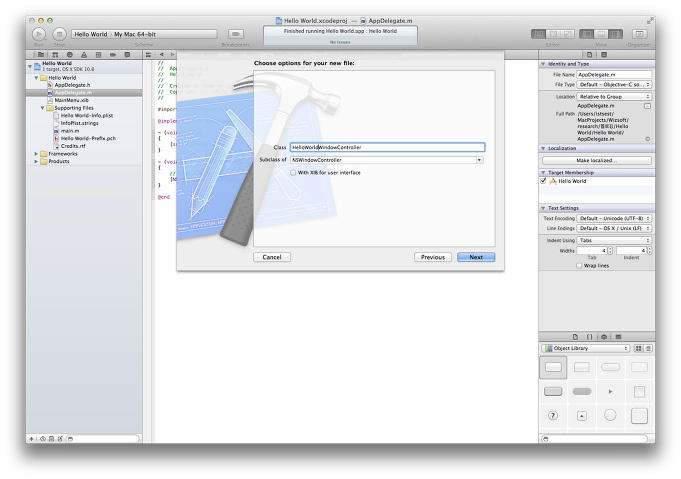Viewport: 681px width, 479px height.
Task: Click the object library search filter field
Action: pos(595,439)
